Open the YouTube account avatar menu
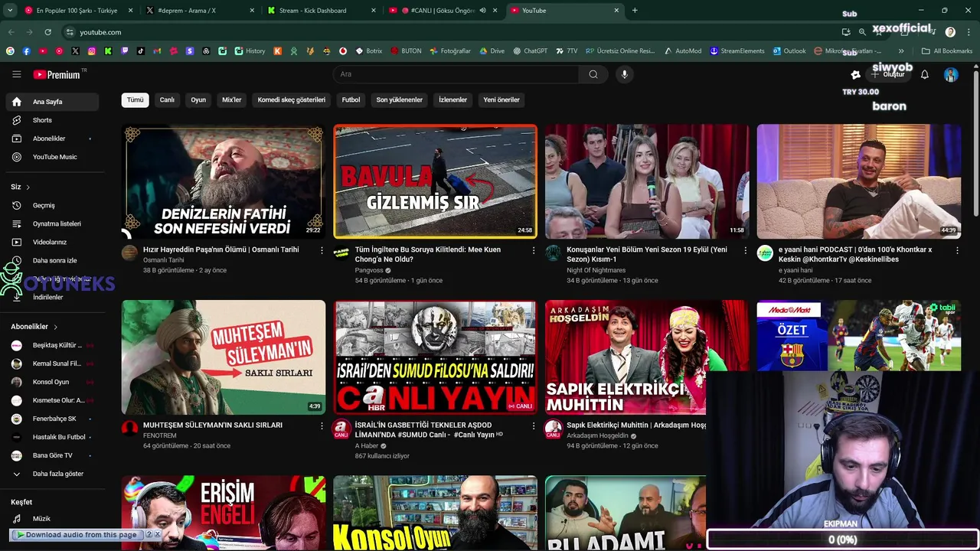This screenshot has width=980, height=551. (x=951, y=74)
